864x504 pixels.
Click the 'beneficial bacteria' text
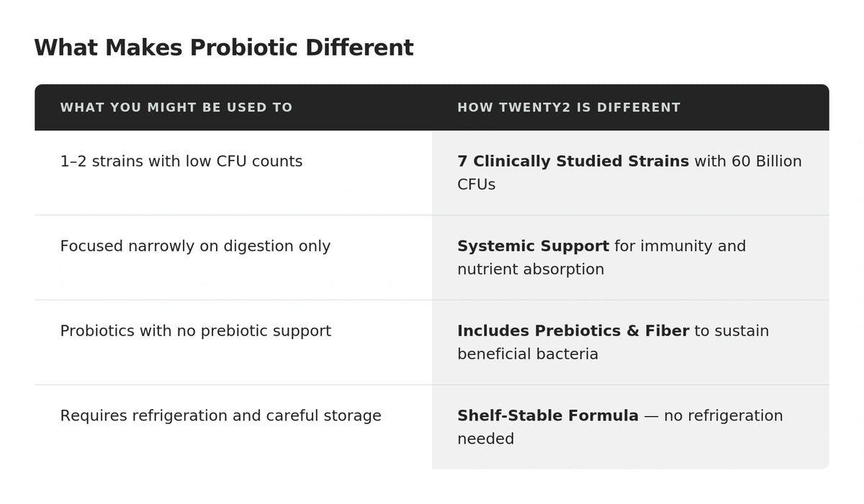[528, 354]
